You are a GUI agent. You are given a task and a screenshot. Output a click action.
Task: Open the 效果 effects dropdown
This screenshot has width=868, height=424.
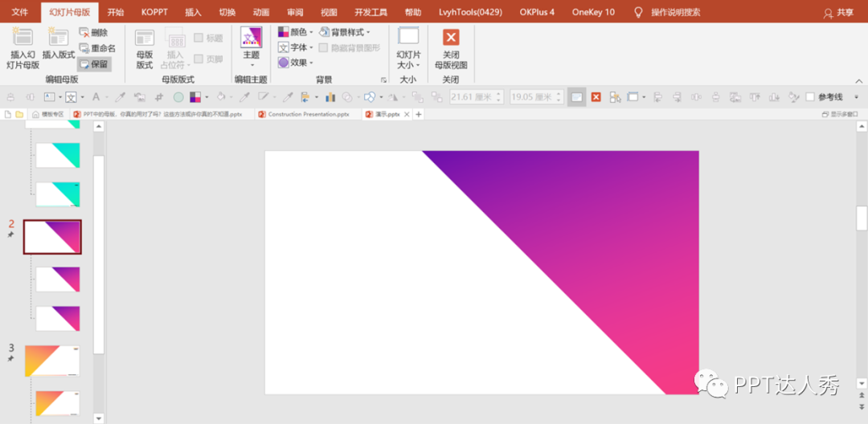pyautogui.click(x=296, y=63)
